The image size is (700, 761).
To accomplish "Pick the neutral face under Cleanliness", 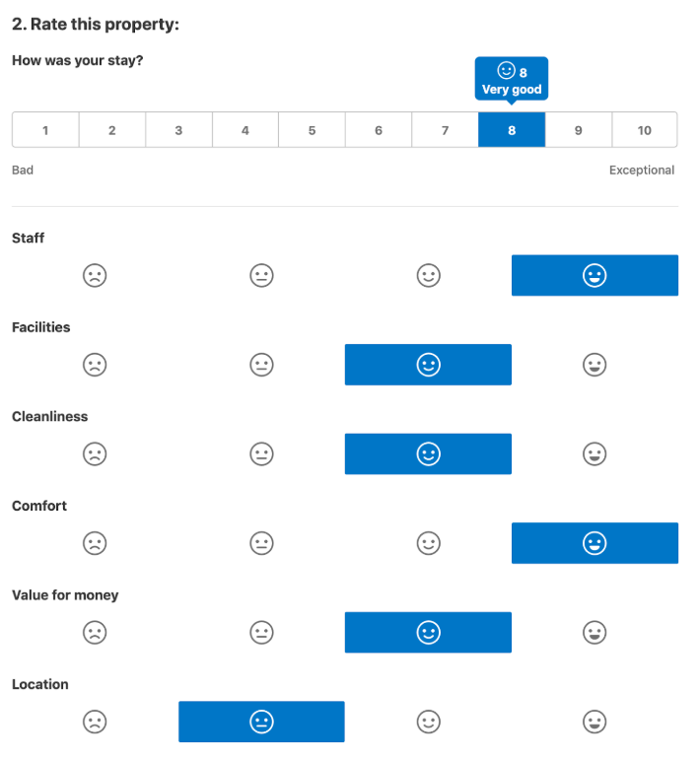I will 261,453.
